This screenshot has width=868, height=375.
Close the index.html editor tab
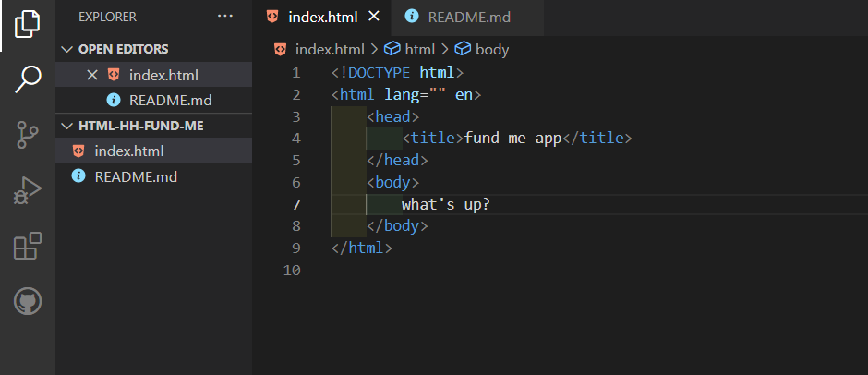374,17
